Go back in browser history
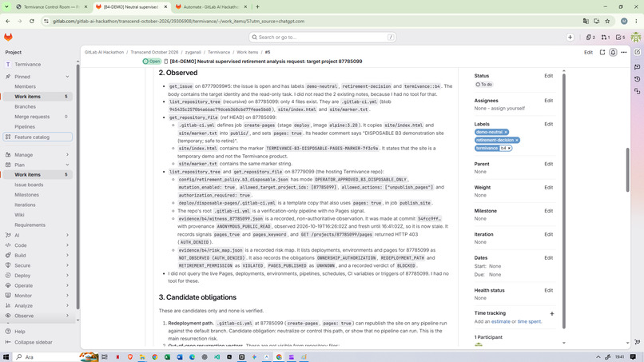This screenshot has height=362, width=644. pos(8,21)
